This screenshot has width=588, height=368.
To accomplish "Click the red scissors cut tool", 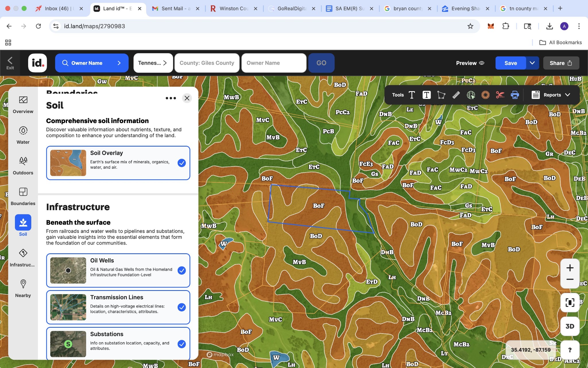I will pos(500,95).
